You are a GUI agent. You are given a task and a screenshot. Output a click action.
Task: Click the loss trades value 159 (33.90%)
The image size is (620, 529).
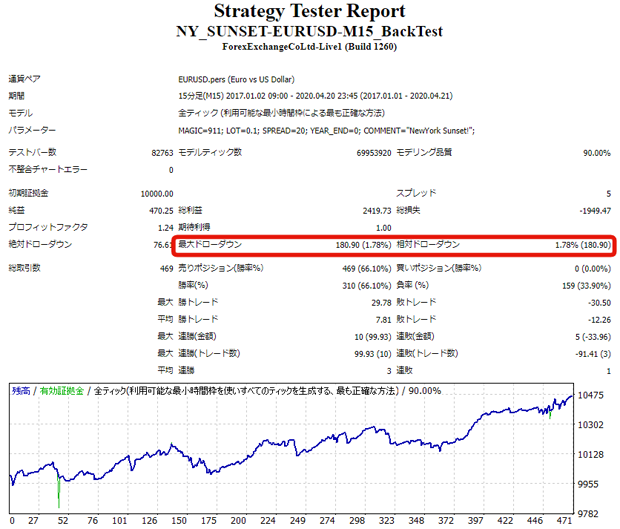(586, 286)
